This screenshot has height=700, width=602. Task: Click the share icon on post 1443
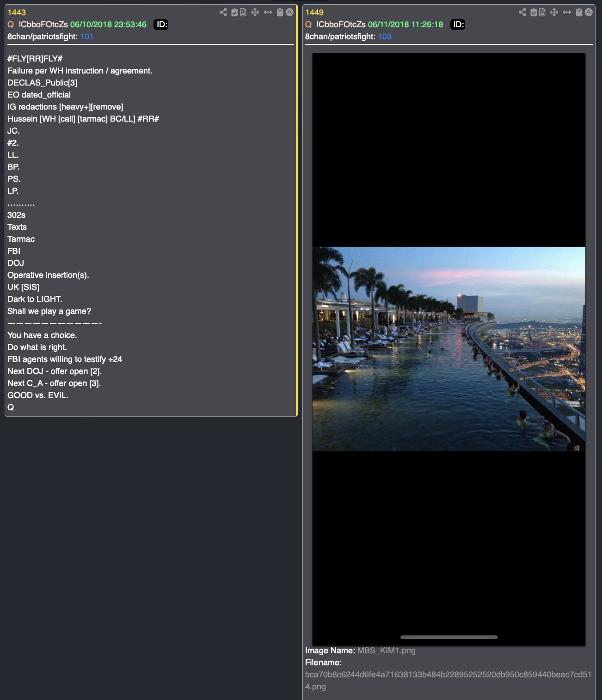click(x=223, y=12)
